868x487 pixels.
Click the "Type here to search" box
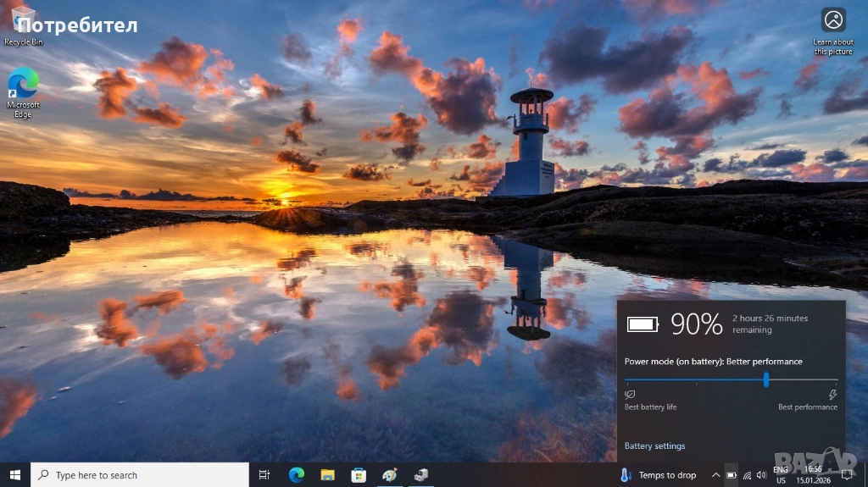coord(140,475)
